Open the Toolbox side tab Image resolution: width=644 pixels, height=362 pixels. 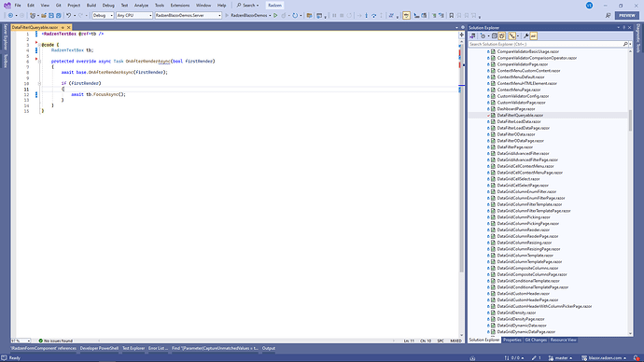coord(6,62)
